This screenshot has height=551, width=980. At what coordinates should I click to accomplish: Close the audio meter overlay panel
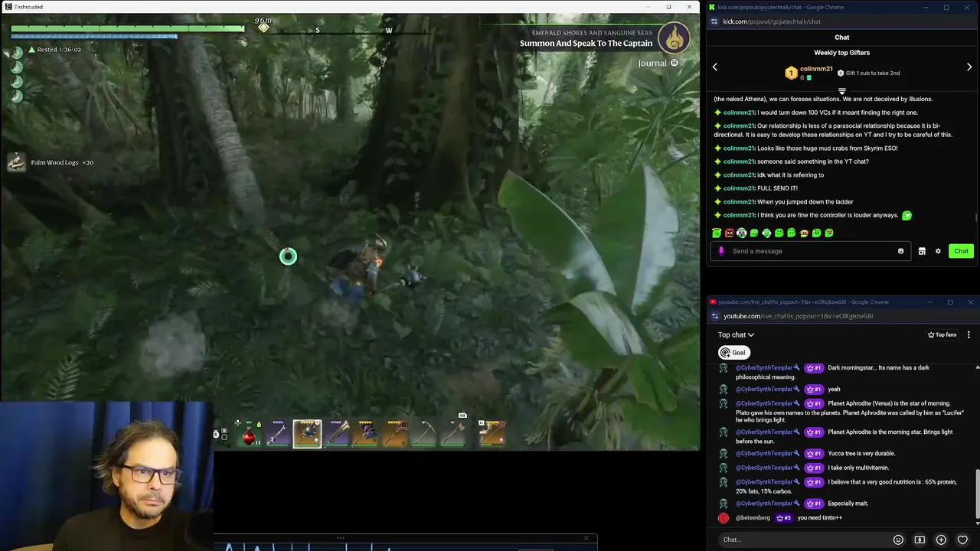[586, 538]
